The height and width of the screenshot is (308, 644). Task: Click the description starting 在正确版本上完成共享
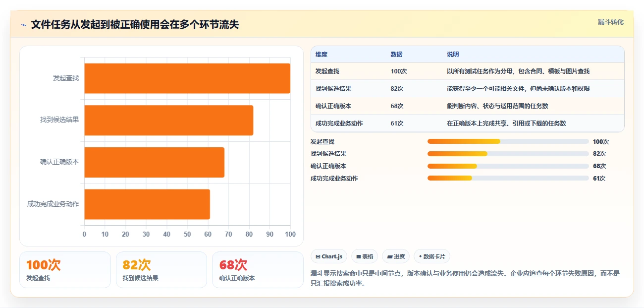coord(506,123)
